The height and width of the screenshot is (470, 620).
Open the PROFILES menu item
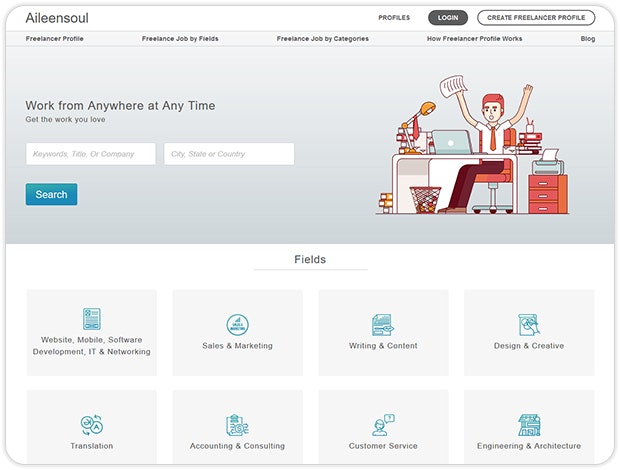click(394, 18)
